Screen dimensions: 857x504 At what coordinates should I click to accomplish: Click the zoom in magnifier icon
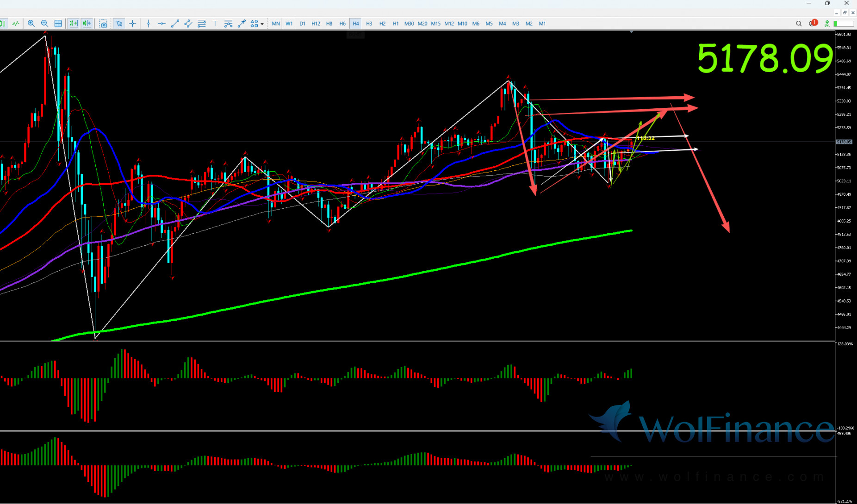point(31,24)
